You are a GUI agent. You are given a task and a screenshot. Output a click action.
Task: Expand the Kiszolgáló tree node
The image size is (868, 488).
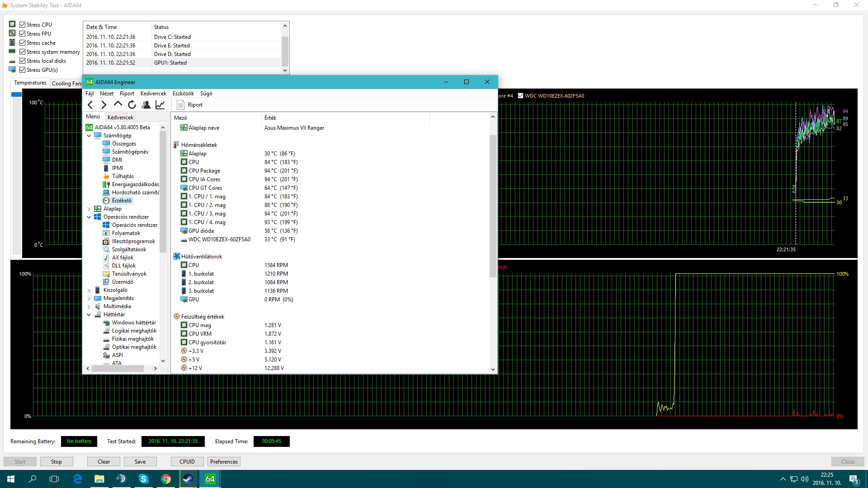(x=89, y=290)
